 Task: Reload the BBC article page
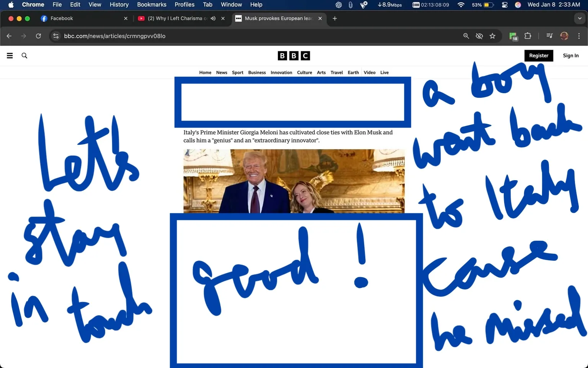click(38, 36)
